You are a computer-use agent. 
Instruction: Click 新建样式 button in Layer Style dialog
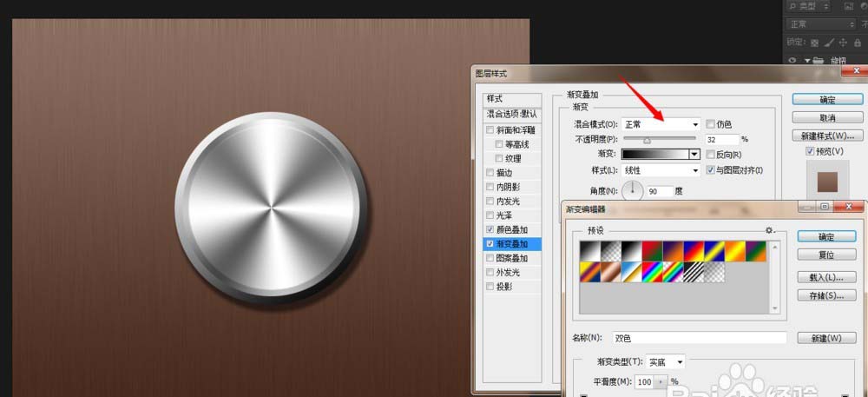827,136
